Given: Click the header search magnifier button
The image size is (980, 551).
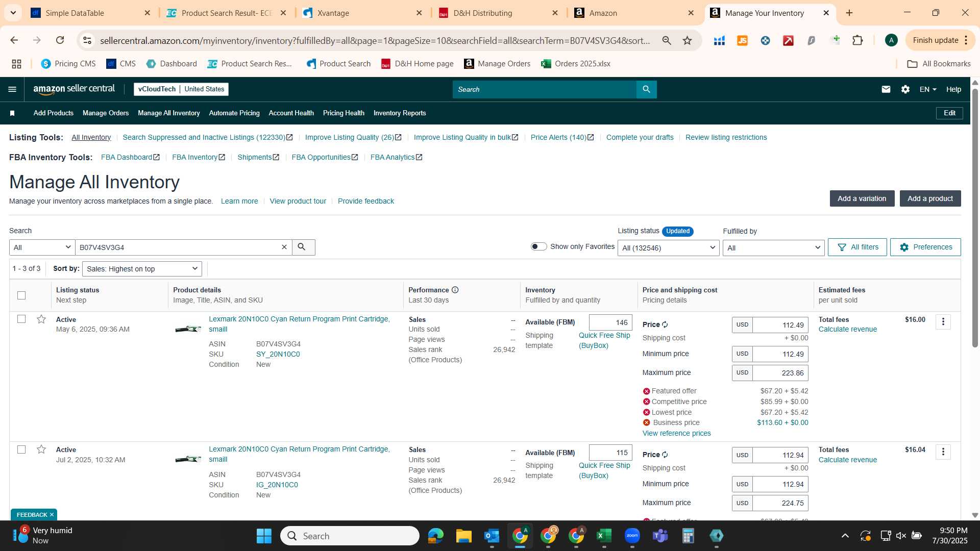Looking at the screenshot, I should [646, 89].
